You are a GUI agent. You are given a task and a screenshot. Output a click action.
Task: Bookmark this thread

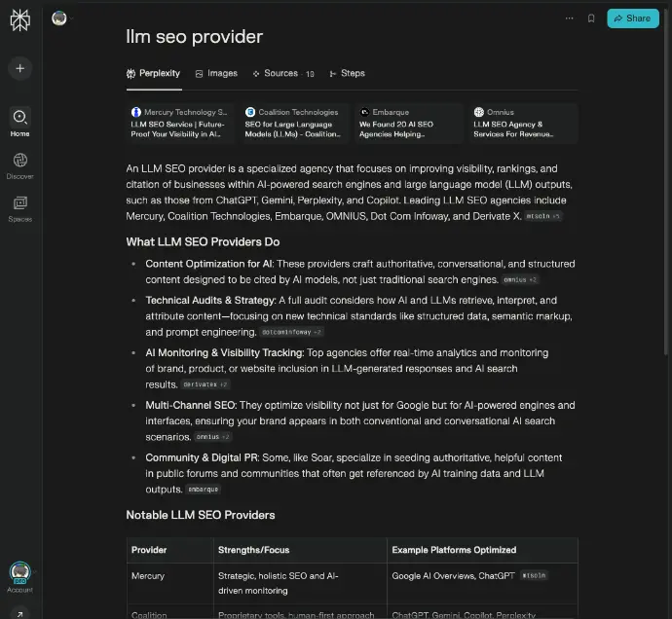point(591,18)
